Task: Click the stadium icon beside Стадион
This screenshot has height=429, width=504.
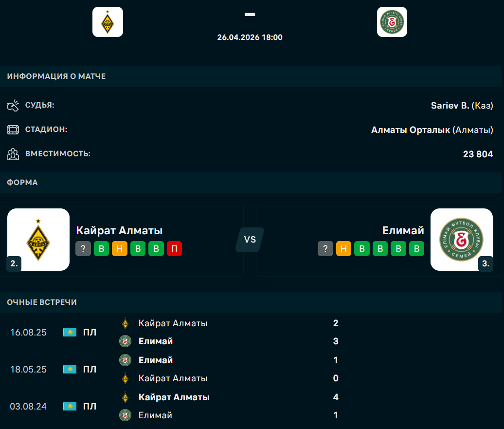Action: [13, 130]
